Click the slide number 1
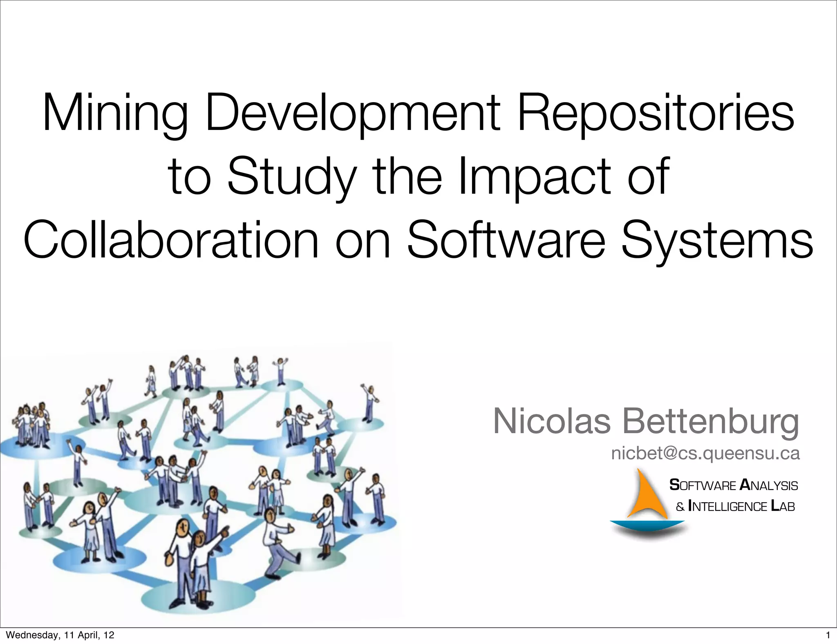The width and height of the screenshot is (837, 644). 828,635
